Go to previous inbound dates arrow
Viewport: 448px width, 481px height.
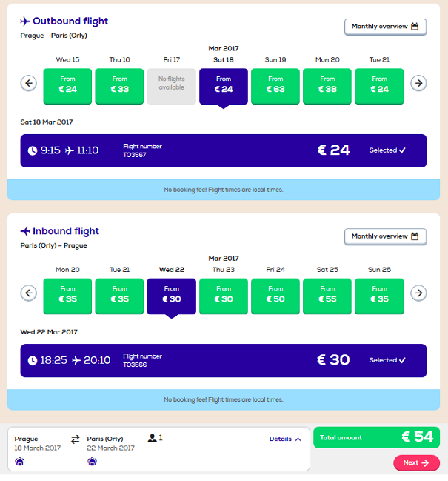29,293
